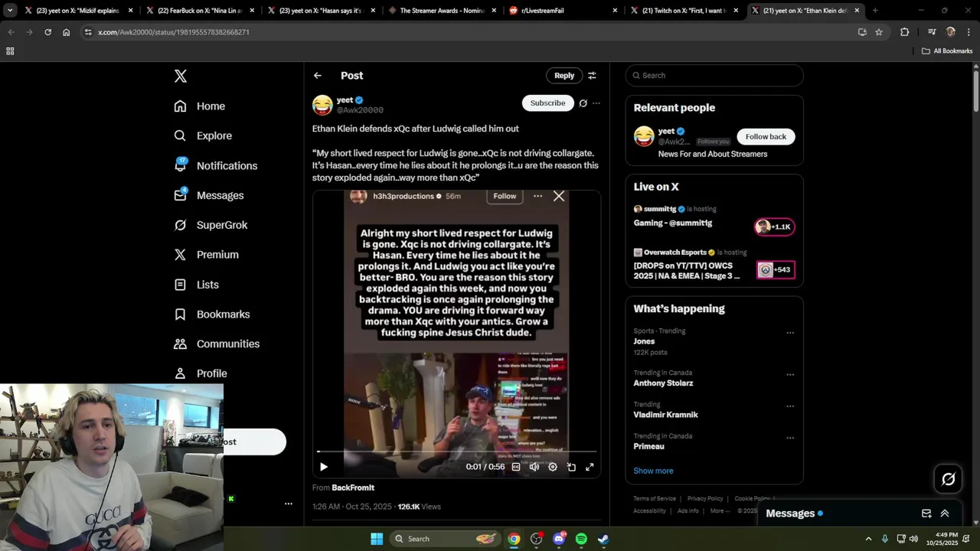The image size is (980, 551).
Task: Open yeet's profile avatar in the post
Action: (322, 105)
